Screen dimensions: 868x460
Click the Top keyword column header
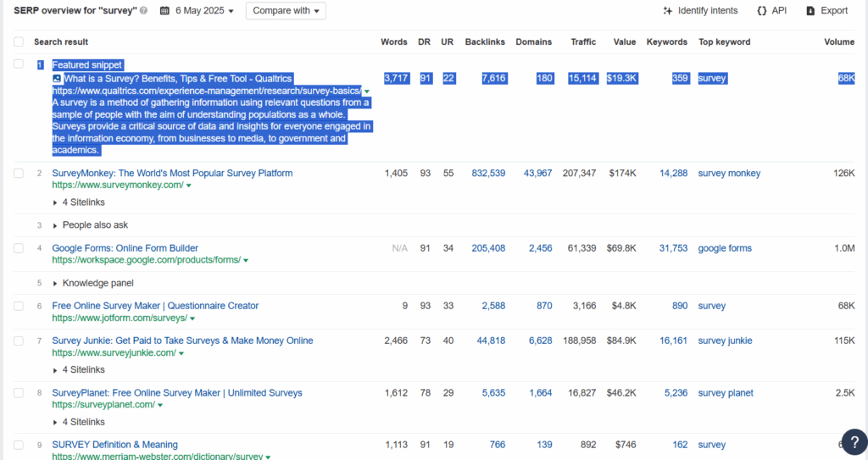coord(724,42)
